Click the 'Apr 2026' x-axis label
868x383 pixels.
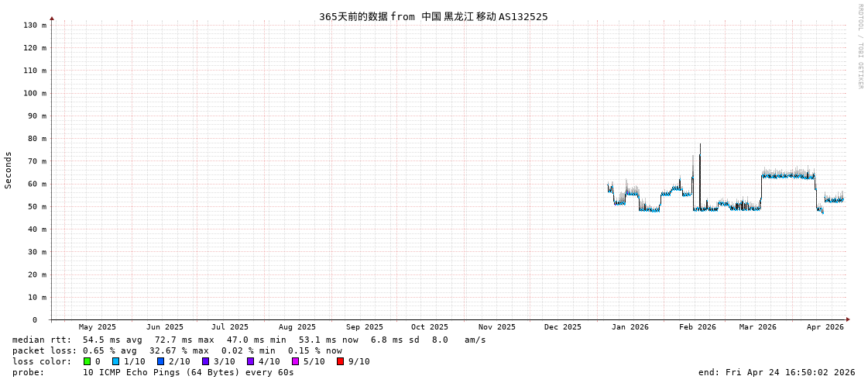[825, 327]
